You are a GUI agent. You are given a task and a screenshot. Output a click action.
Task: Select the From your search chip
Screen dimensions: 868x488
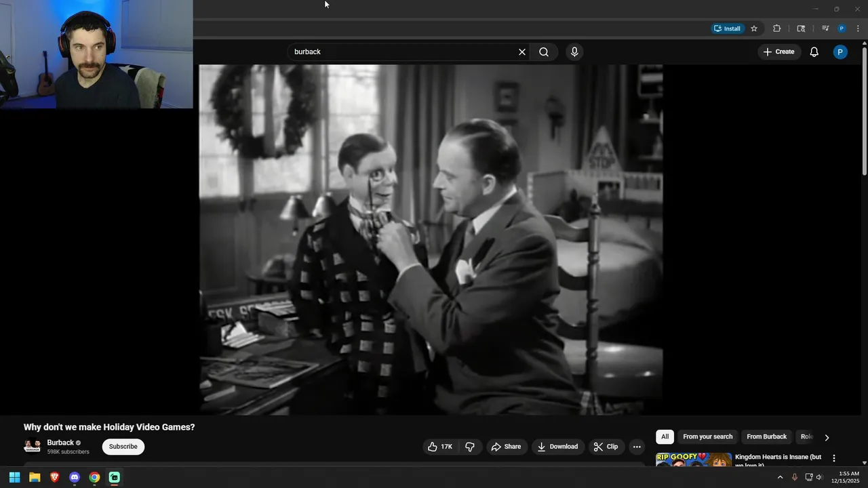coord(708,437)
